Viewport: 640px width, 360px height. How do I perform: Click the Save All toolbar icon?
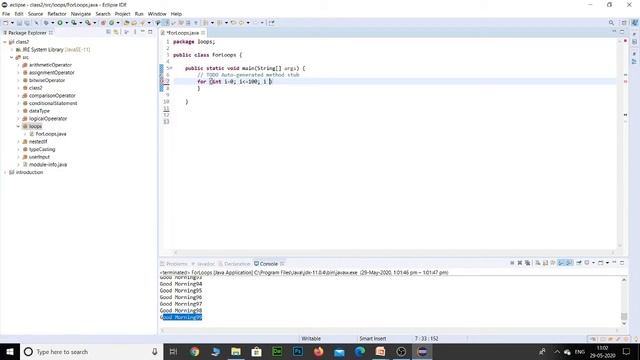(x=27, y=23)
